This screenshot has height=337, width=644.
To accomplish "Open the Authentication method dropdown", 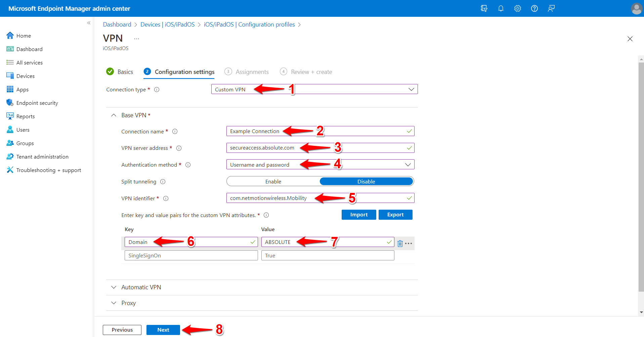I will [320, 165].
